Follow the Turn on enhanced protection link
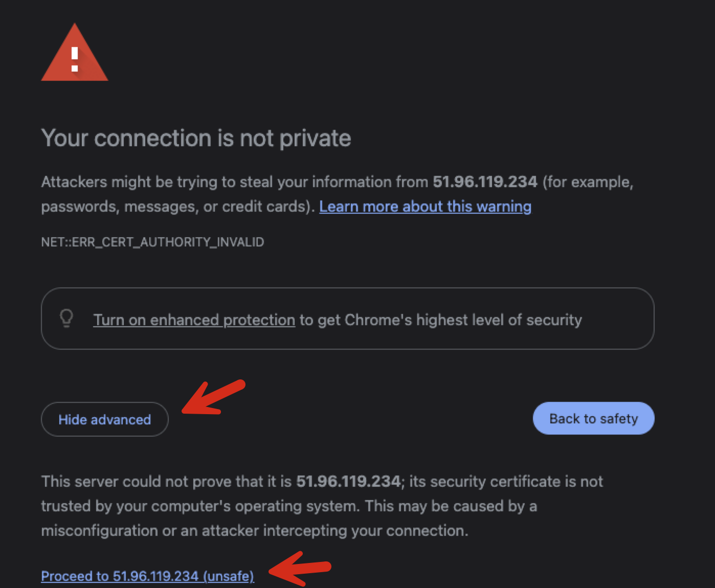 (194, 320)
